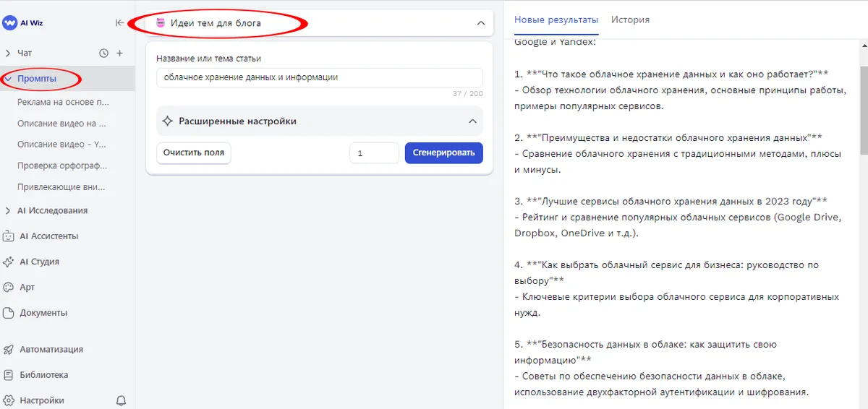868x409 pixels.
Task: Click the Очистить поля button
Action: 194,152
